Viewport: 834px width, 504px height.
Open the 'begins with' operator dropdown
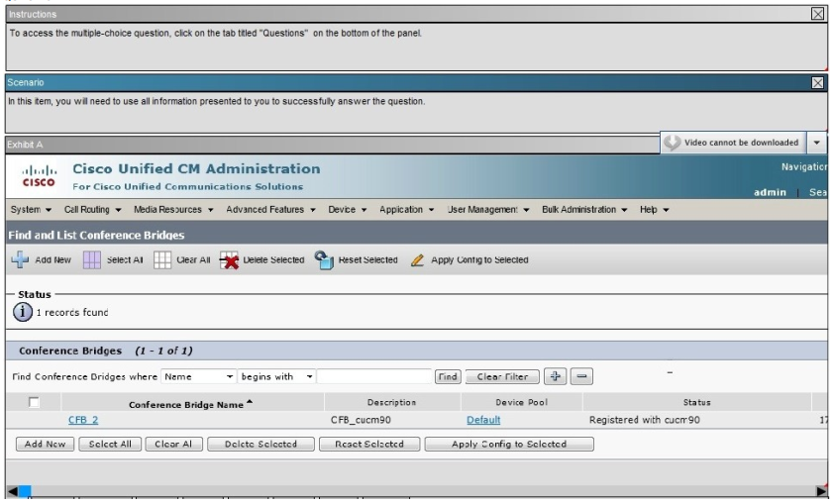(x=276, y=376)
